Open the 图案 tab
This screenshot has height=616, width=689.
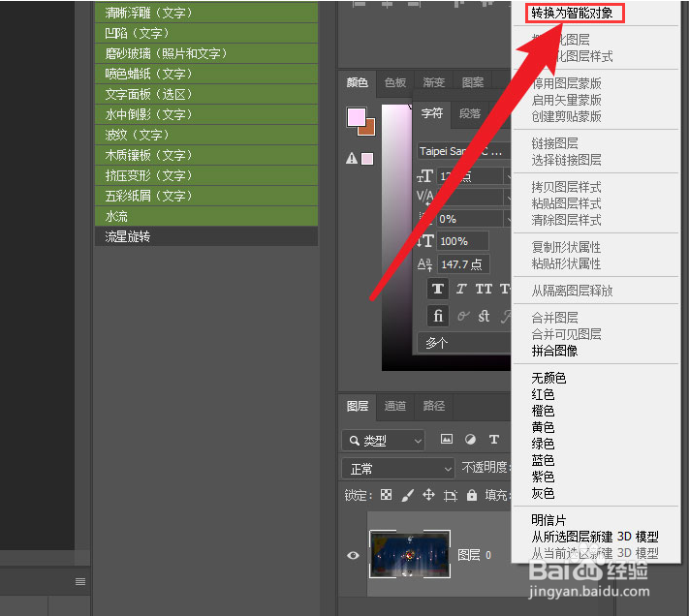point(473,82)
